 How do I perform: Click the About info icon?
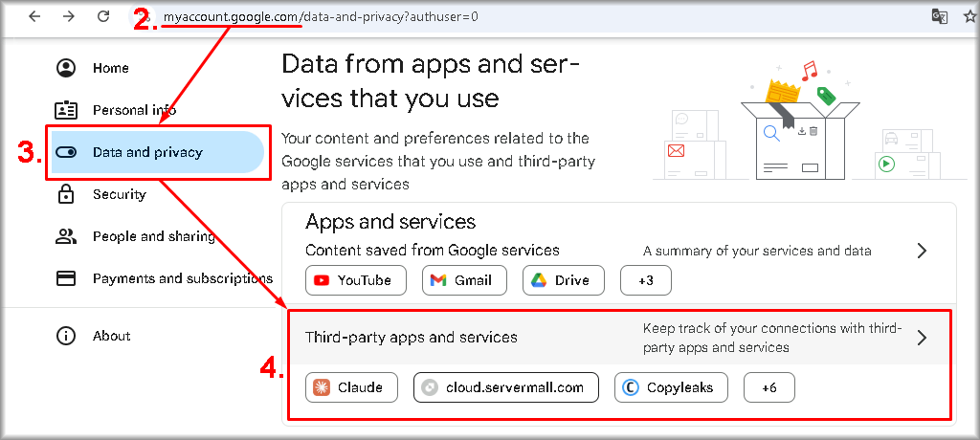[x=66, y=336]
